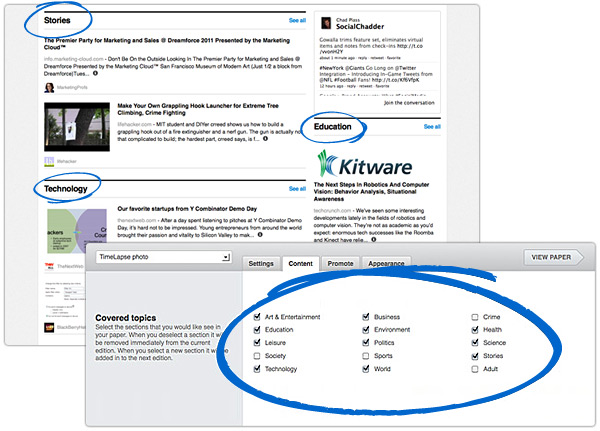Open the Appearance tab
Image resolution: width=600 pixels, height=431 pixels.
coord(386,263)
